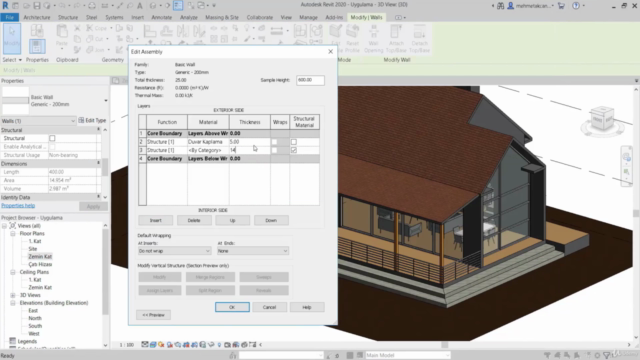Collapse the Dimensions section in Properties
Screen dimensions: 640x360
98,163
